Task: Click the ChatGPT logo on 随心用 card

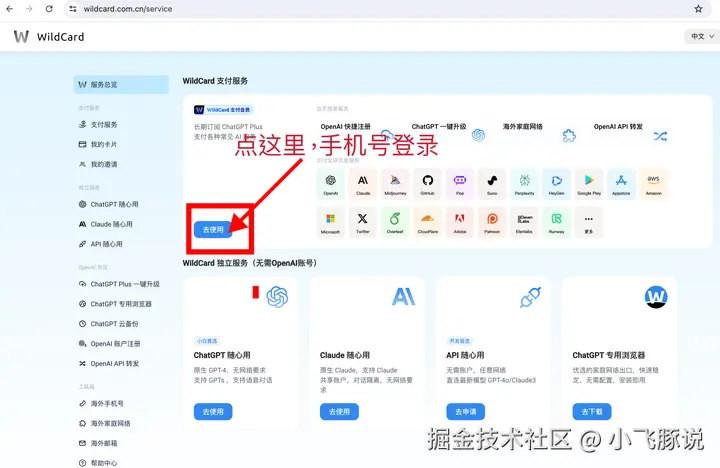Action: pyautogui.click(x=277, y=297)
